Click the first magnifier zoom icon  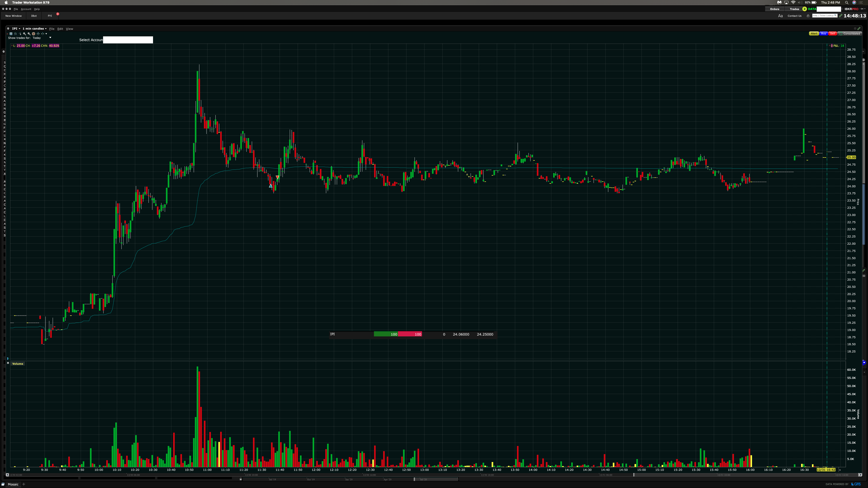25,34
